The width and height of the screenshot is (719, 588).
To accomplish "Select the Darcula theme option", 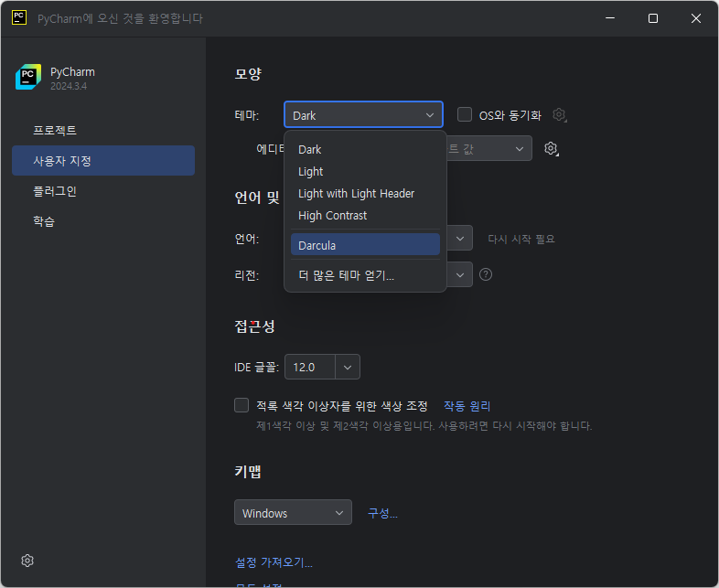I will tap(365, 244).
